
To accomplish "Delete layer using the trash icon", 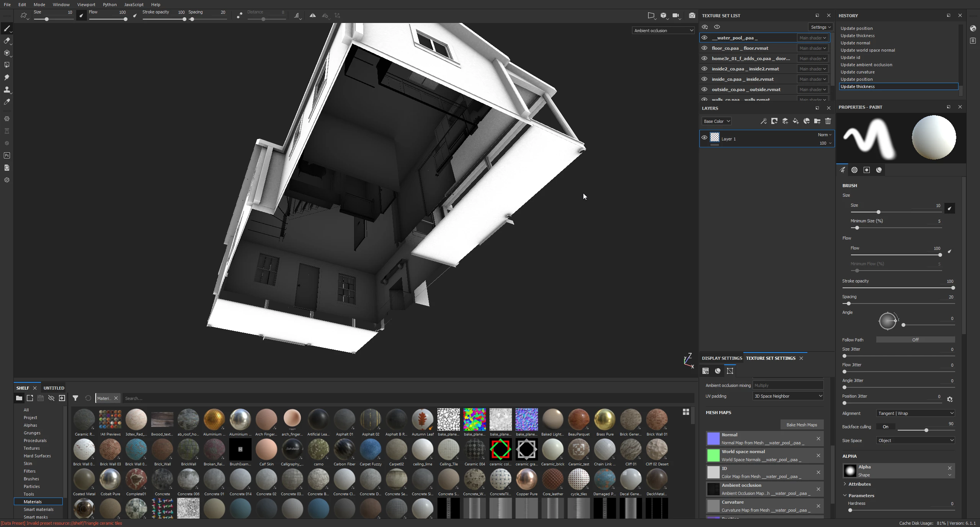I will (x=828, y=121).
